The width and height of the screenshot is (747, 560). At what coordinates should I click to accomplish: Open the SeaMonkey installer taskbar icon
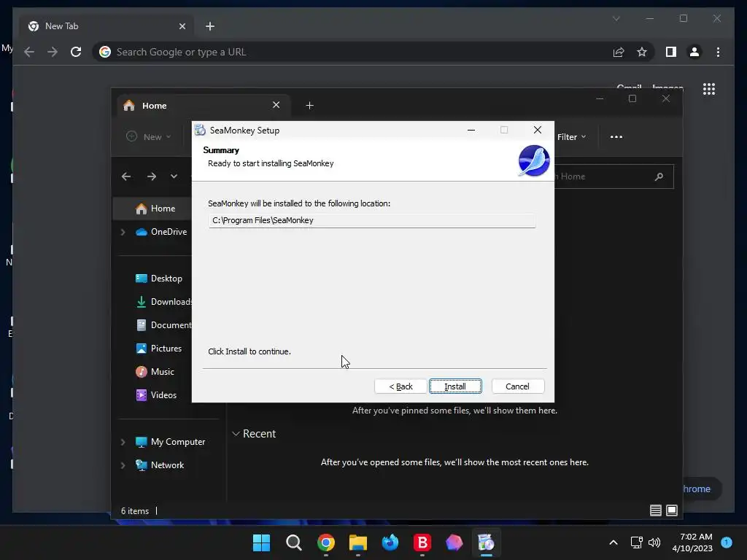486,542
